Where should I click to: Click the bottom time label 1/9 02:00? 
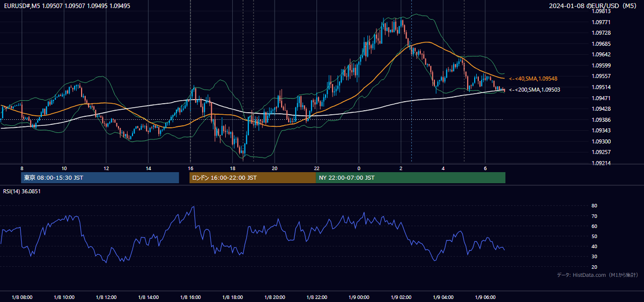coord(401,297)
